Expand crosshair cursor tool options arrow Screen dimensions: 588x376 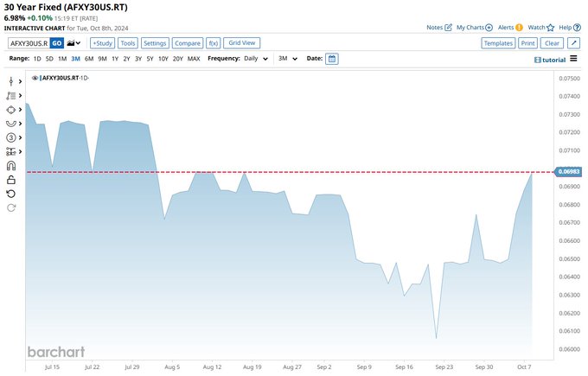(20, 81)
